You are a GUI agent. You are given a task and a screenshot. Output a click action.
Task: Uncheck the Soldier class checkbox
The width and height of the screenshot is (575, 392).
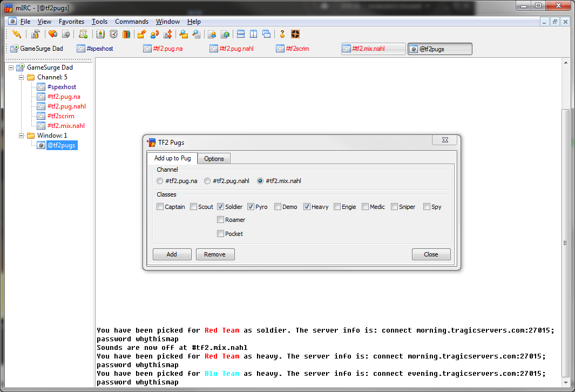220,207
